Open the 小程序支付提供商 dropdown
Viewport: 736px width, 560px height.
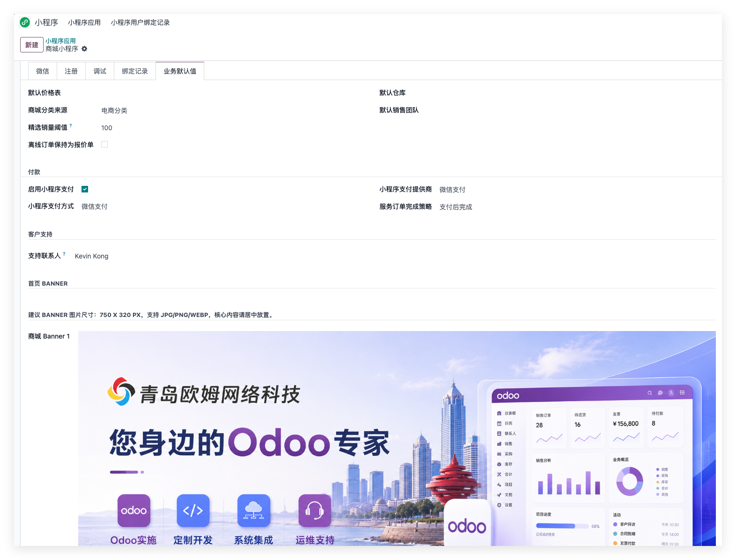[x=453, y=190]
